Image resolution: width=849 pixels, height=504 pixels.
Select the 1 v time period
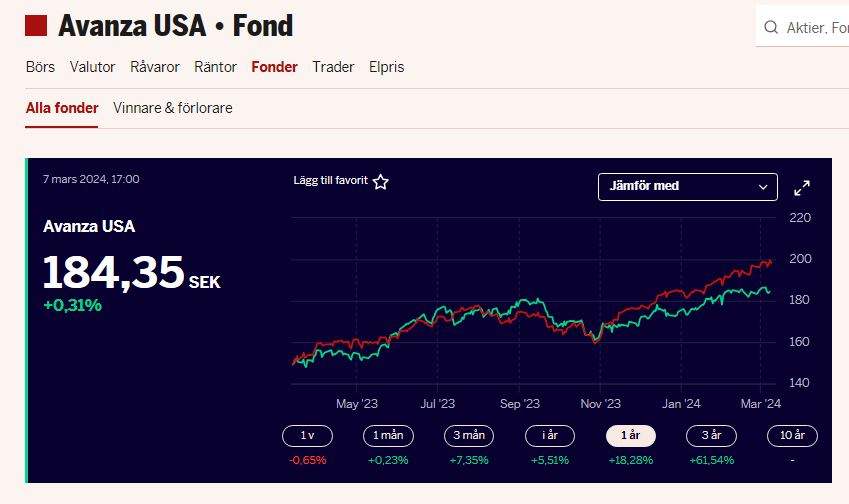308,436
